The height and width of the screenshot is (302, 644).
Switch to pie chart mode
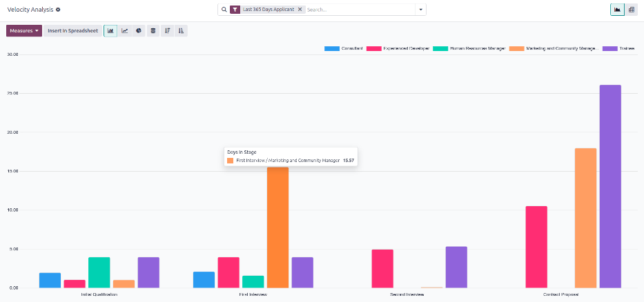click(139, 31)
